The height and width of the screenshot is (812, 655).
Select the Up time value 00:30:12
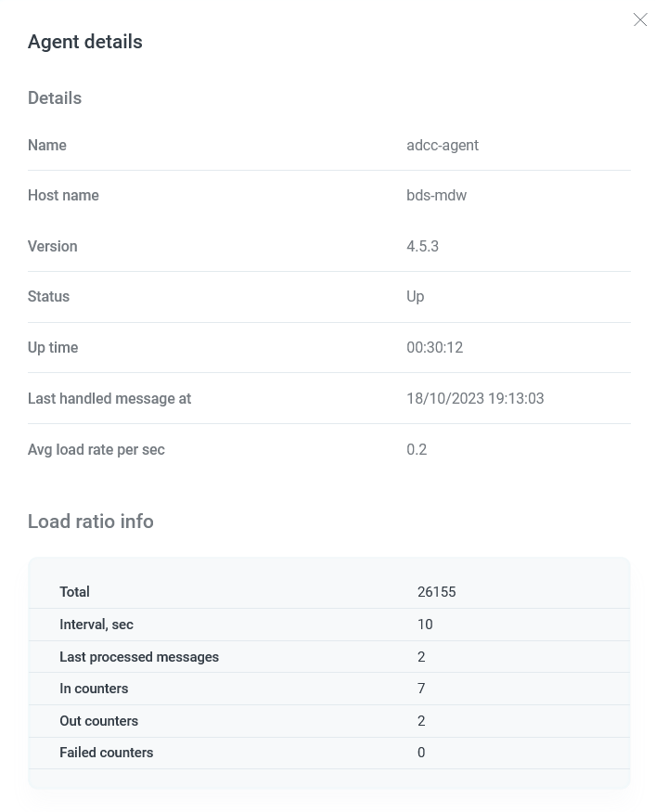434,347
